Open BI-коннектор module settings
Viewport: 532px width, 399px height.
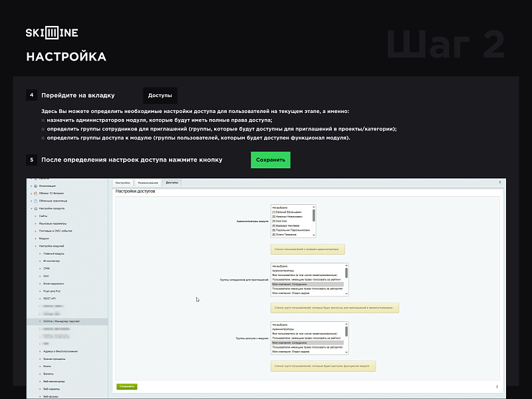(x=52, y=261)
